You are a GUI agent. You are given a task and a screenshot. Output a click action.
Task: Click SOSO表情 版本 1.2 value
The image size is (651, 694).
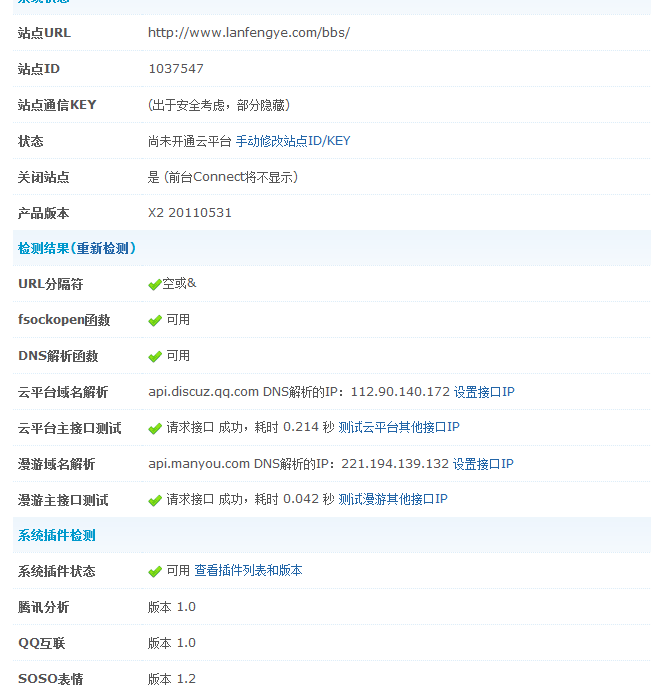(x=172, y=679)
